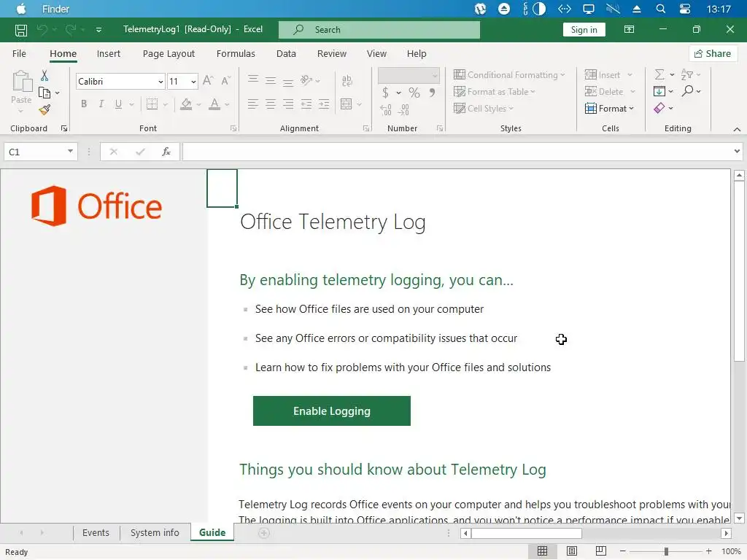Switch to Page Layout view in status bar
This screenshot has height=560, width=747.
pyautogui.click(x=572, y=551)
